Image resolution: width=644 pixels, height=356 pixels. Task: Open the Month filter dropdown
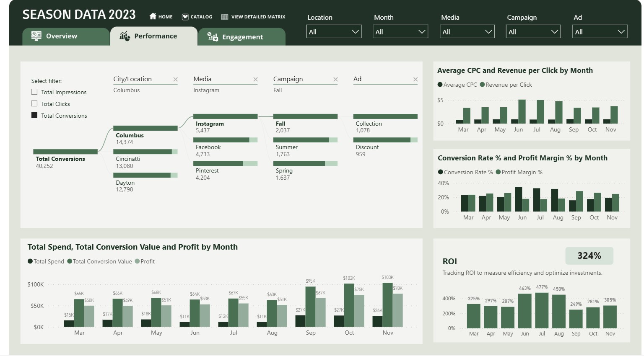pyautogui.click(x=400, y=32)
